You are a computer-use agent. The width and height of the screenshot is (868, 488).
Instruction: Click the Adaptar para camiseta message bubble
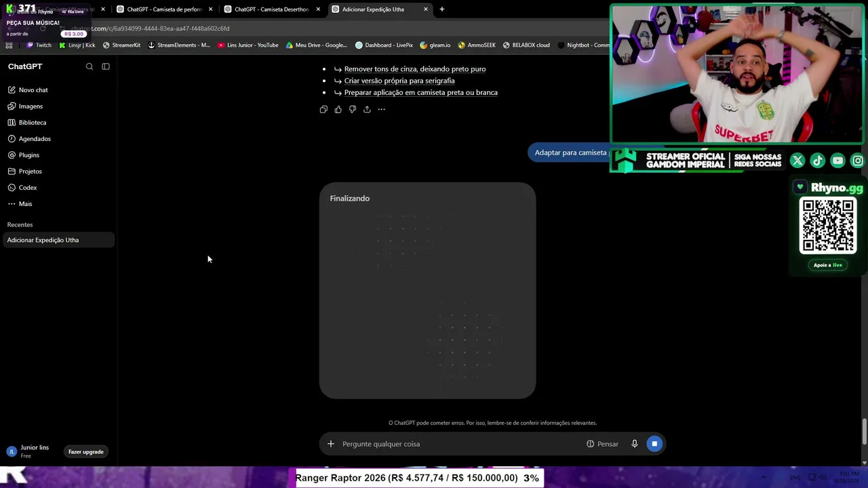tap(570, 152)
